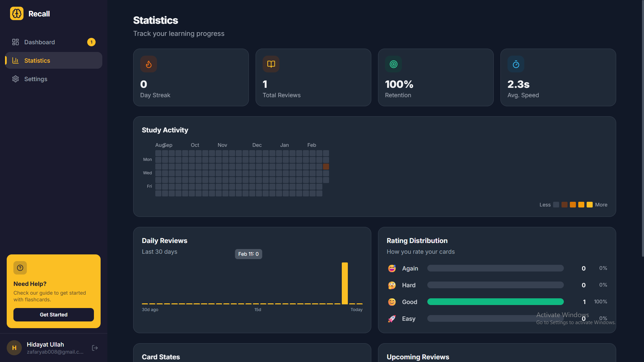Click the green Good rating progress bar
The width and height of the screenshot is (644, 362).
coord(495,302)
